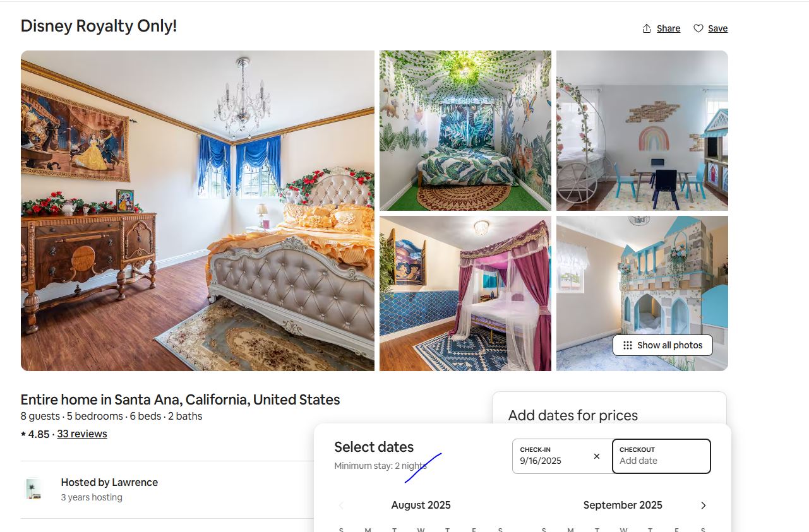Click the grid icon in Show all photos
This screenshot has height=532, width=809.
click(628, 345)
